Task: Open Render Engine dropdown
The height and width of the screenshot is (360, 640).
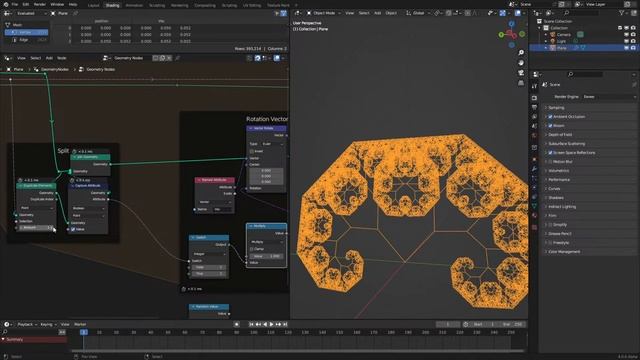Action: [x=608, y=97]
